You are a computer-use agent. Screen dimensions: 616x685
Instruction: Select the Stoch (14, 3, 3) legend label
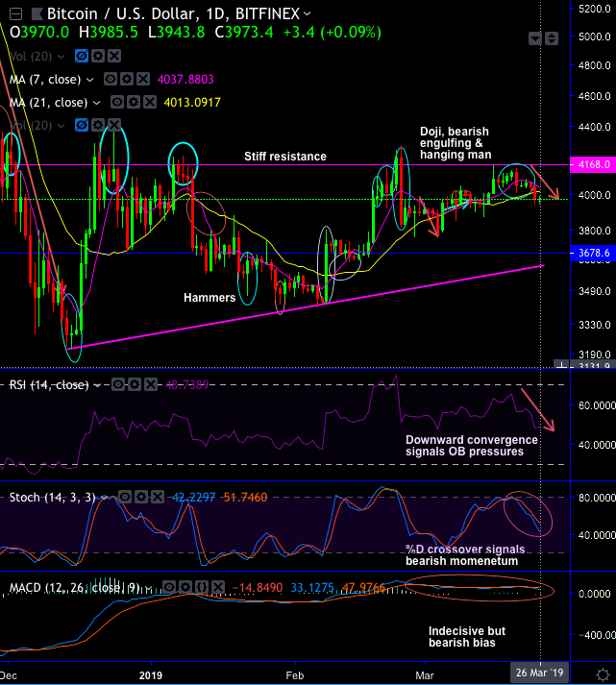[x=52, y=498]
